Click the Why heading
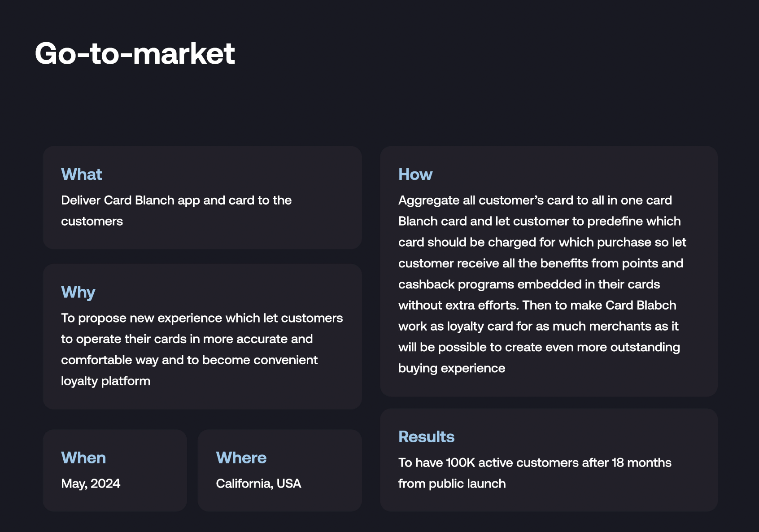Screen dimensions: 759x532 click(78, 292)
